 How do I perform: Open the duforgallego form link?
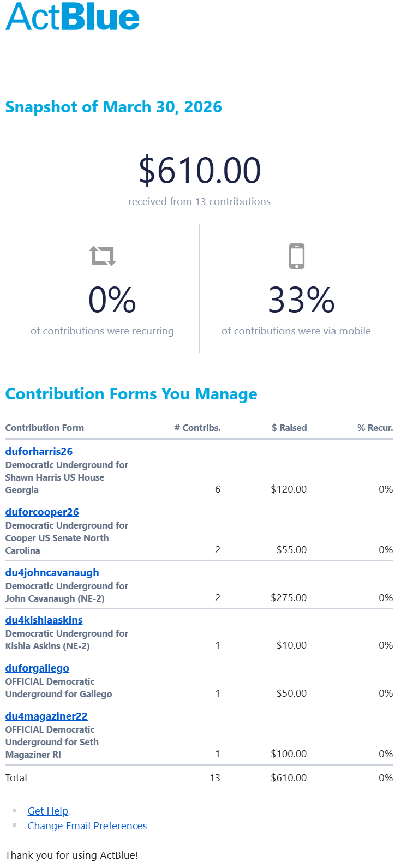point(37,668)
